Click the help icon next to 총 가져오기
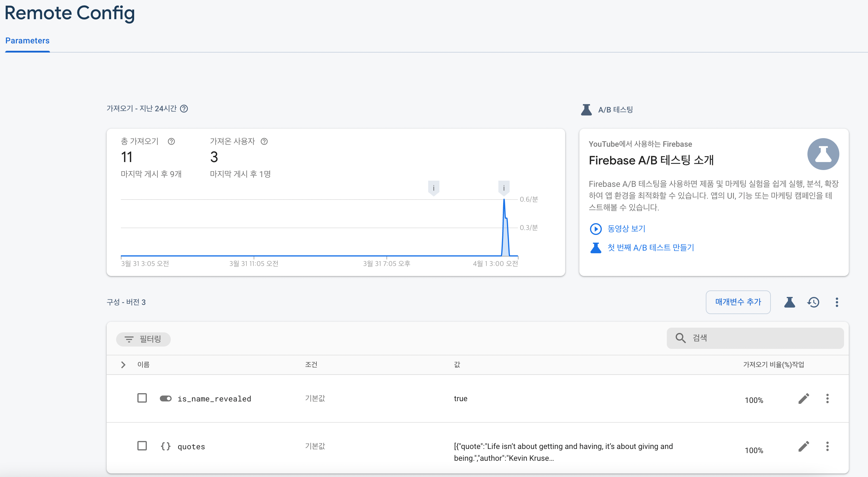 171,141
